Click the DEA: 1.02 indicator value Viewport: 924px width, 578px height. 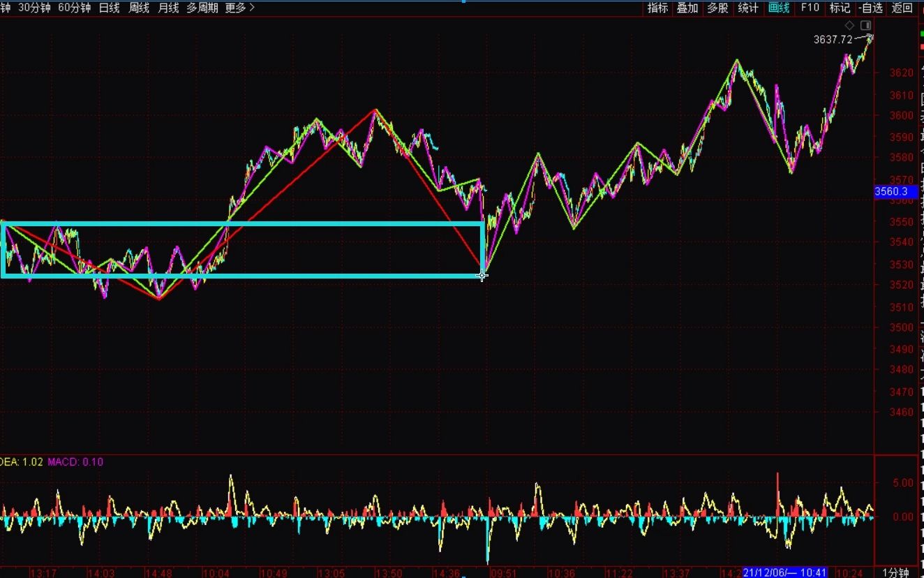click(x=22, y=461)
